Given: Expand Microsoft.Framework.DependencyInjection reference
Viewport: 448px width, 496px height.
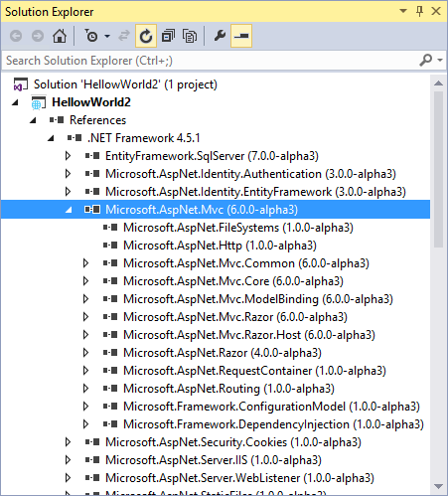Looking at the screenshot, I should (85, 424).
